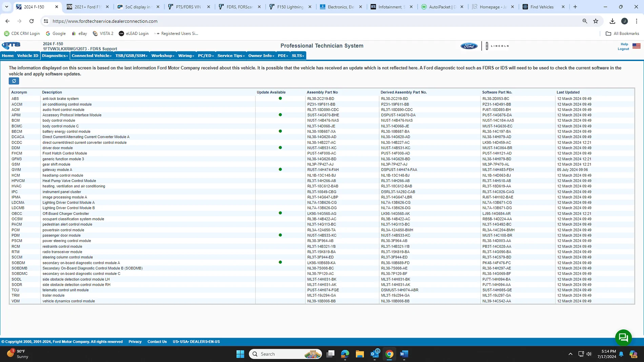644x362 pixels.
Task: Open All Bookmarks folder
Action: tap(622, 34)
